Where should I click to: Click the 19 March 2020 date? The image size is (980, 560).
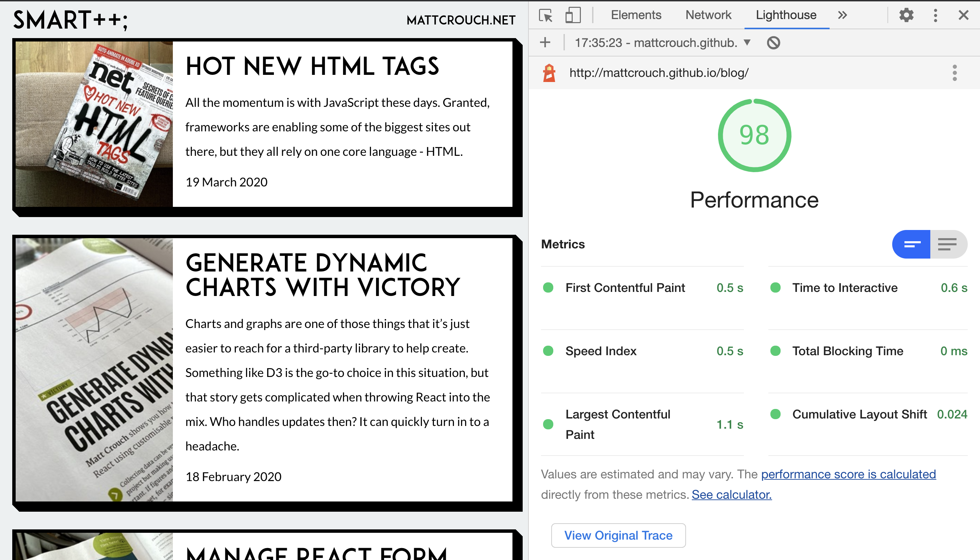pyautogui.click(x=227, y=182)
